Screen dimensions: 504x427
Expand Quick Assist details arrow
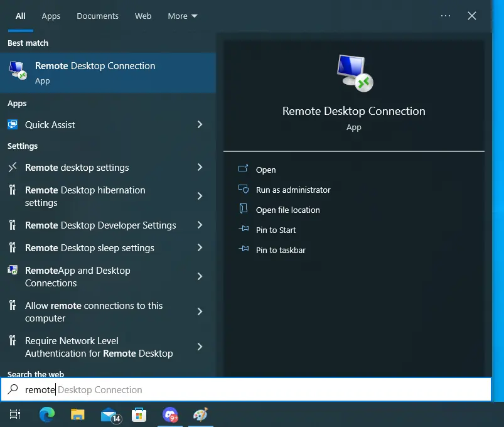tap(200, 124)
